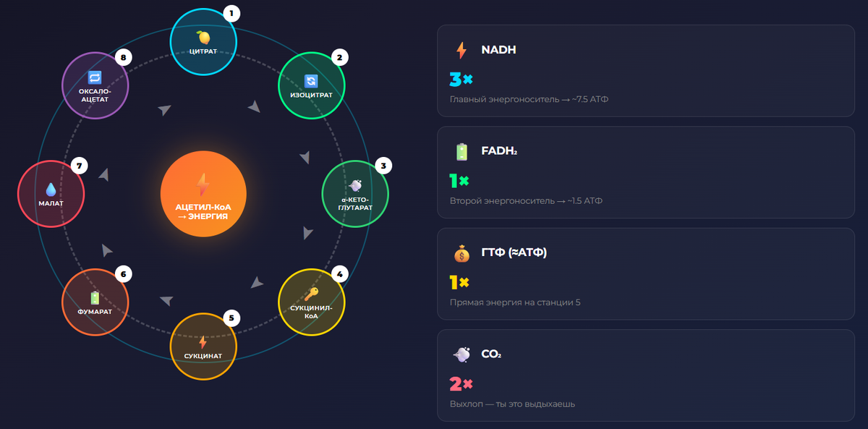This screenshot has height=429, width=868.
Task: Click the blue 3× counter
Action: click(461, 80)
